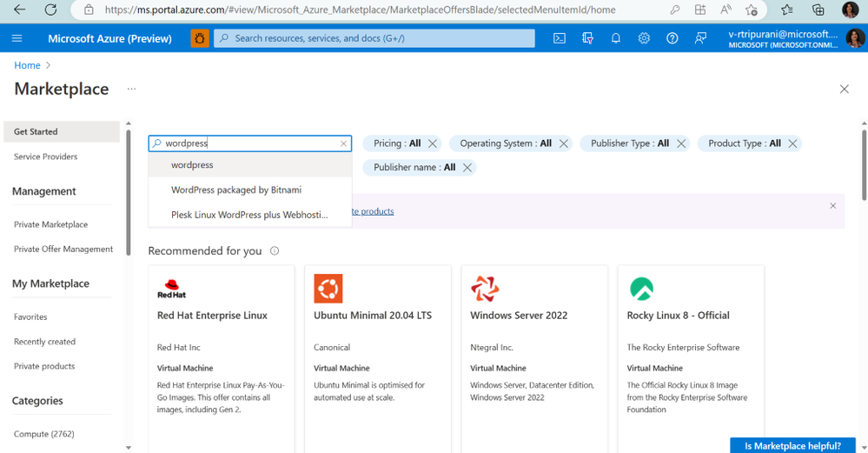Reload the page with the refresh icon
This screenshot has height=453, width=868.
click(x=50, y=10)
